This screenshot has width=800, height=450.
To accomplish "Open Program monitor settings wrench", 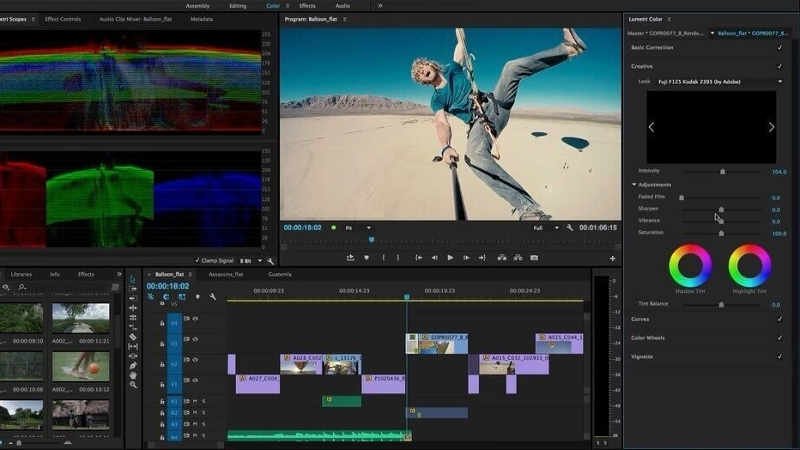I will point(569,228).
